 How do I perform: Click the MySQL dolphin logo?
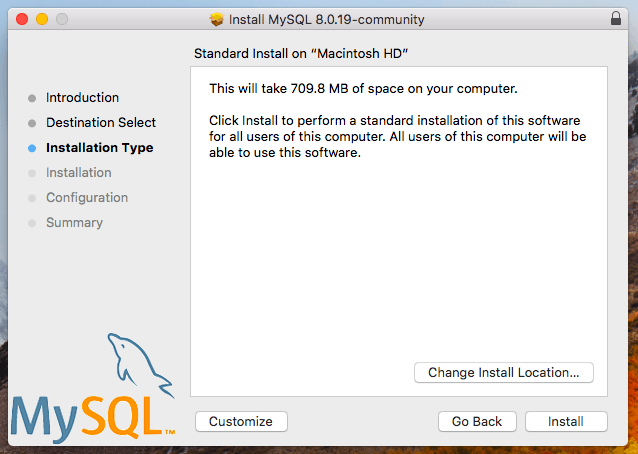[138, 365]
